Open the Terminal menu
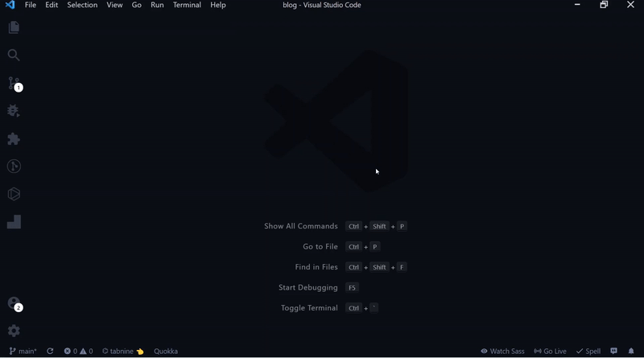Viewport: 644px width, 358px height. (187, 5)
